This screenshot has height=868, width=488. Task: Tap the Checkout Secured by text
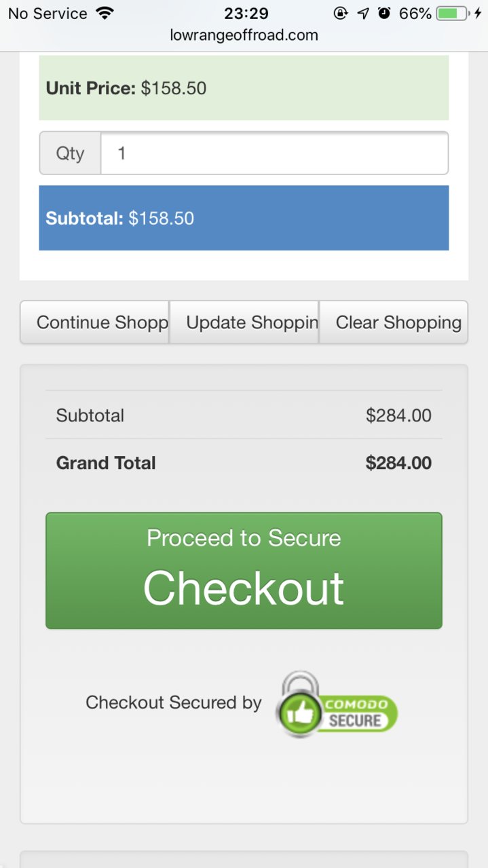(173, 702)
